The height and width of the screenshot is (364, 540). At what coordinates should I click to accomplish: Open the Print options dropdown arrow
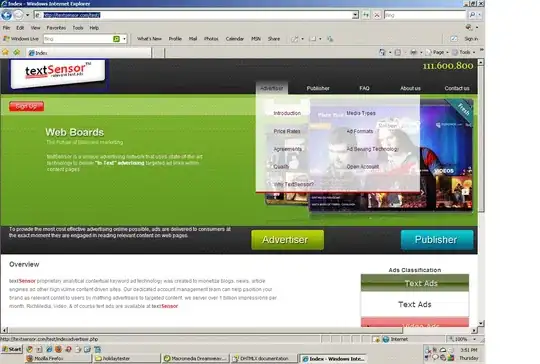421,52
